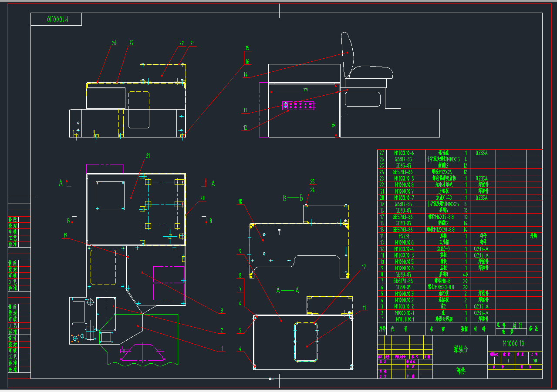This screenshot has width=557, height=392.
Task: Click parts list code M1000.10-4
Action: (x=404, y=249)
